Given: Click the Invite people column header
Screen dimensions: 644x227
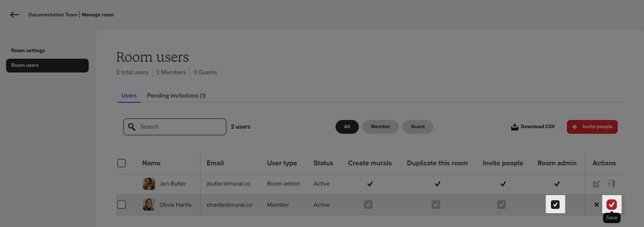Looking at the screenshot, I should 503,163.
